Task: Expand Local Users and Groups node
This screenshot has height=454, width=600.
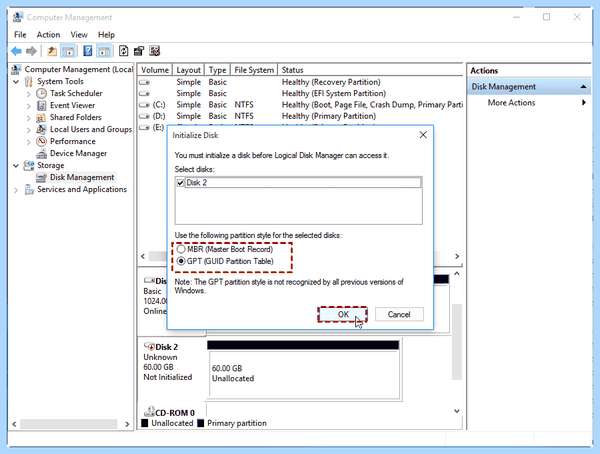Action: point(28,130)
